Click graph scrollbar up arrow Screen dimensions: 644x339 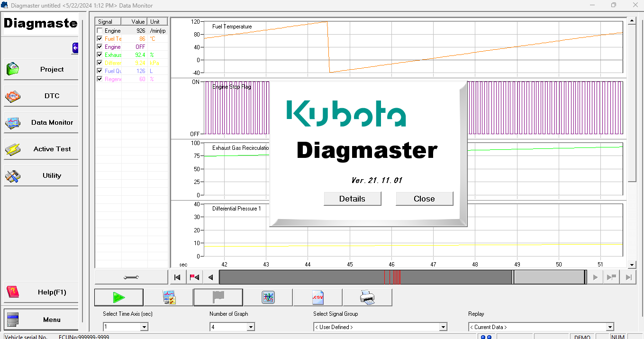coord(632,21)
